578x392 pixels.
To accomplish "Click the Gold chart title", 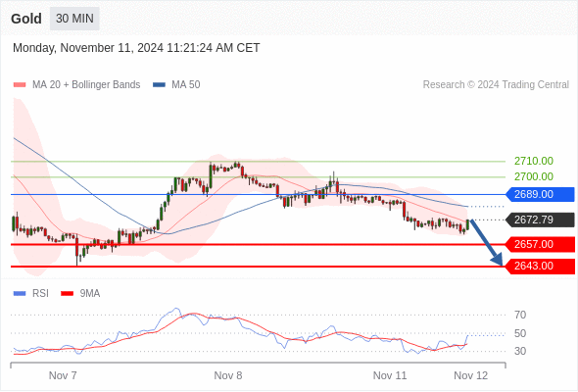I will pos(26,19).
